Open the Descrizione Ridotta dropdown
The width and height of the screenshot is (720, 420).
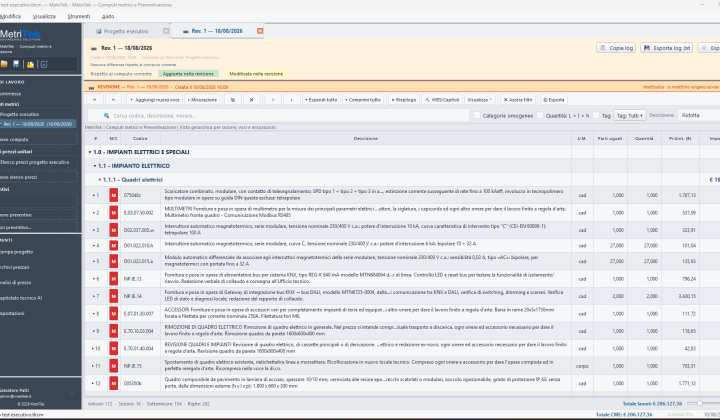699,115
